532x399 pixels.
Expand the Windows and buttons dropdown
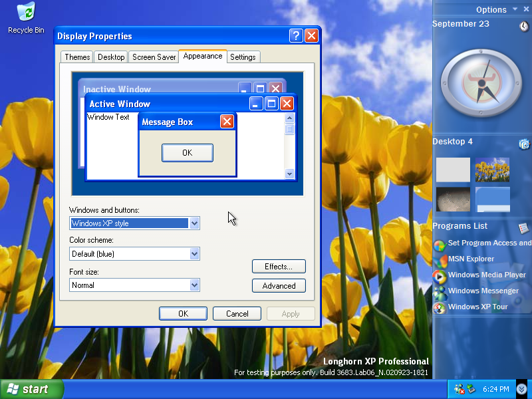(x=194, y=223)
